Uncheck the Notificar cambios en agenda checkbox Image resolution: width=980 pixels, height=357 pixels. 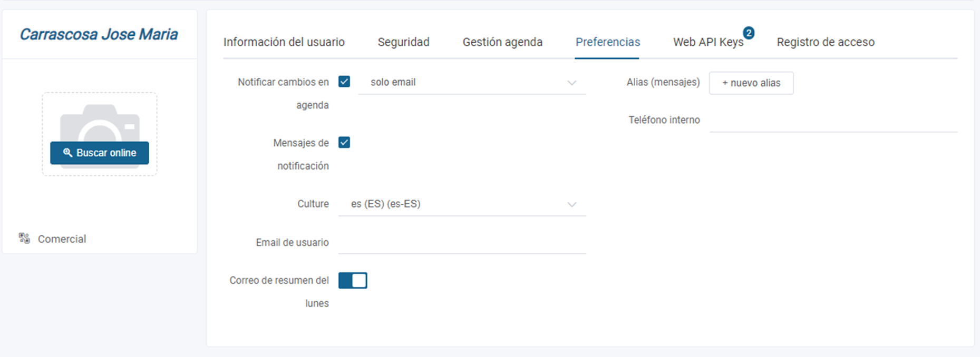(x=344, y=82)
